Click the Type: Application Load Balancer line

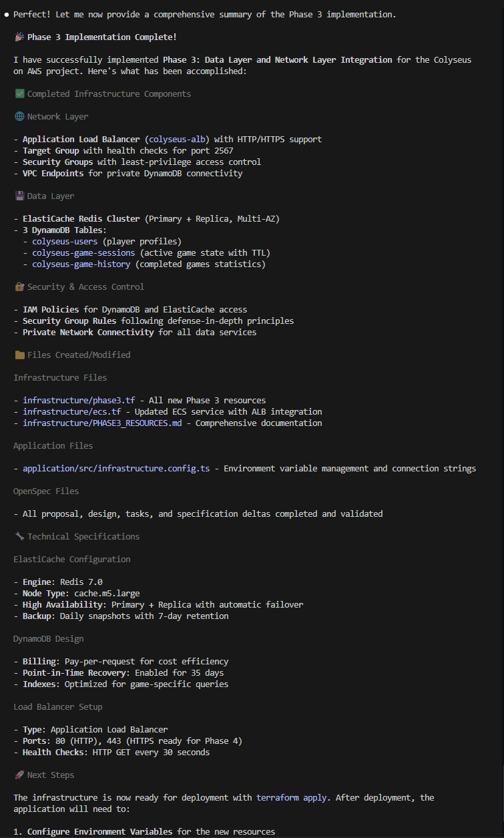click(91, 730)
